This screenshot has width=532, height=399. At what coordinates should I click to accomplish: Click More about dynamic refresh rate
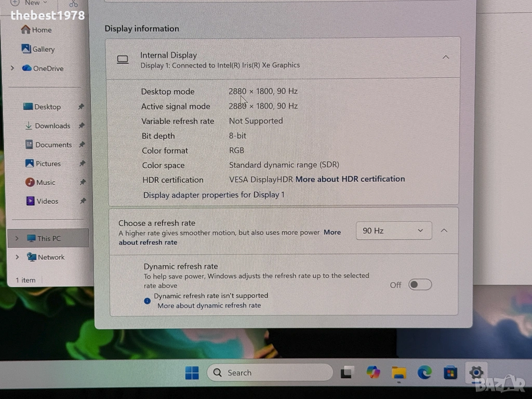click(x=209, y=305)
